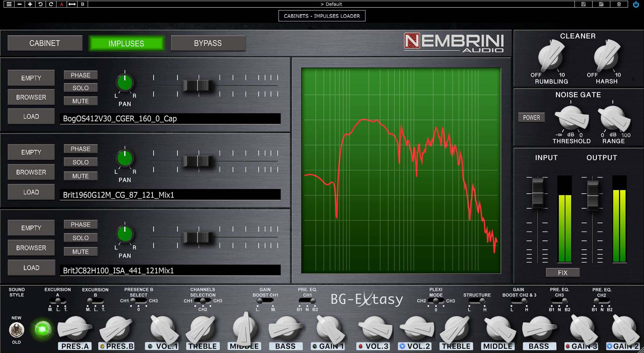Viewport: 644px width, 353px height.
Task: Delete the current preset via trash icon
Action: (x=619, y=4)
